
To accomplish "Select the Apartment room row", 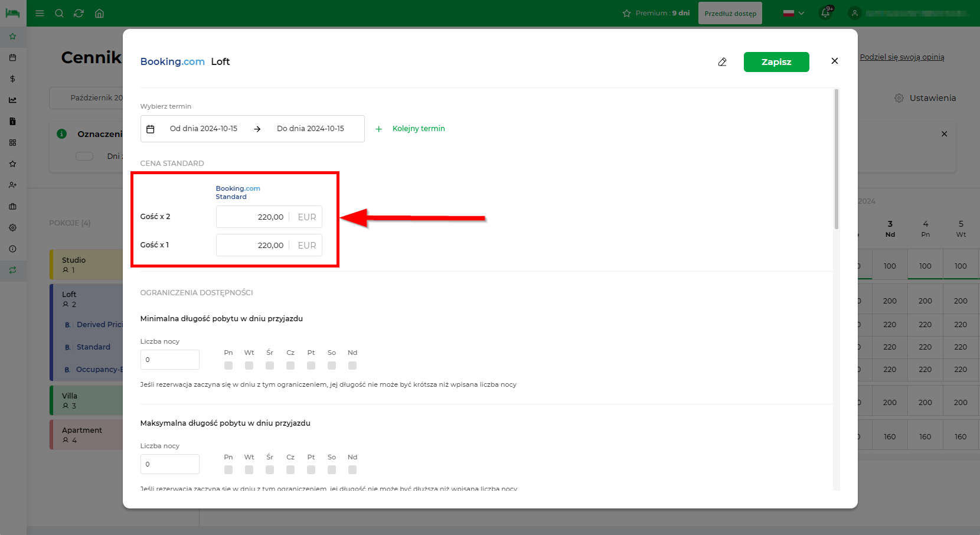I will [86, 435].
